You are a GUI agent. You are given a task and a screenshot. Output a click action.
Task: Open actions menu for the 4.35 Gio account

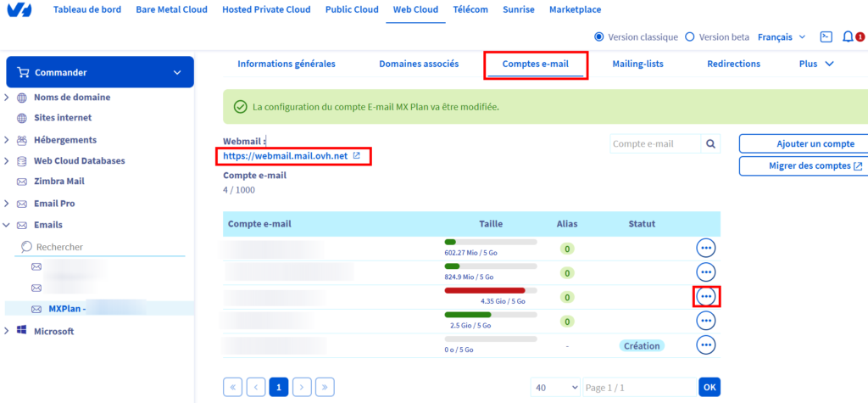coord(706,297)
